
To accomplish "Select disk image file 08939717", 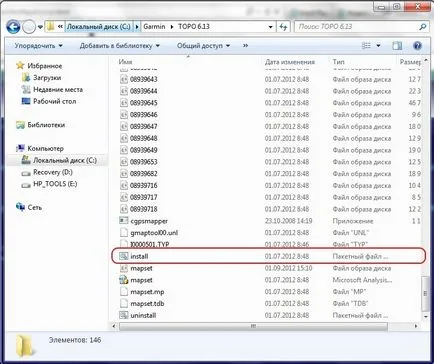I will coord(138,197).
